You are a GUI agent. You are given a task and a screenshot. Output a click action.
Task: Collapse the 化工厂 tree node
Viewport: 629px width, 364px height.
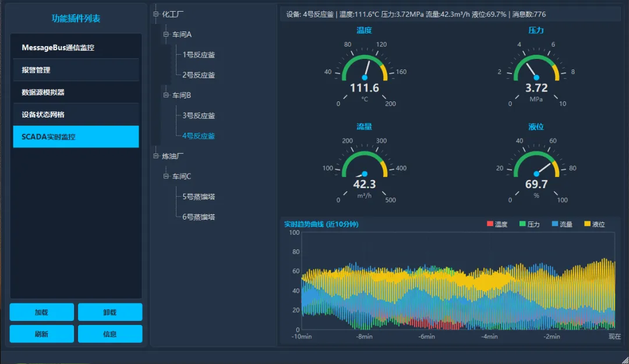pos(156,14)
